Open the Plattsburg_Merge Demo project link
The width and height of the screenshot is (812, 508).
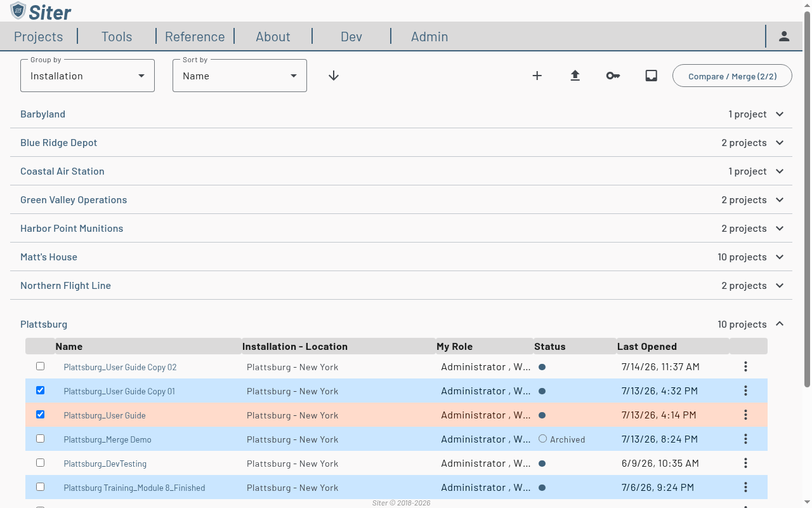pyautogui.click(x=107, y=439)
